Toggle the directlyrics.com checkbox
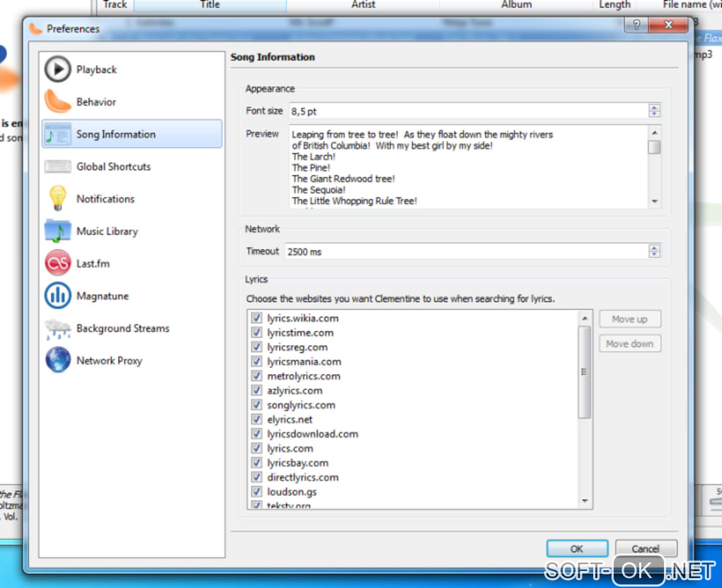This screenshot has width=722, height=588. click(x=256, y=477)
